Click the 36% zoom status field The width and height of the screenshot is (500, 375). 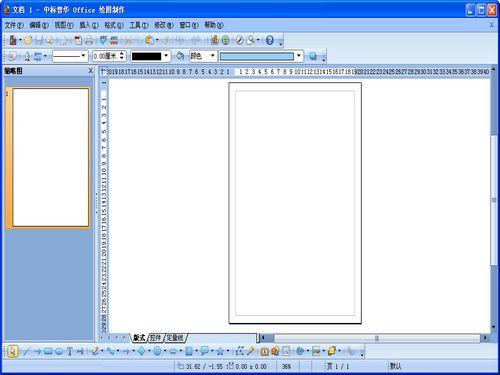coord(287,366)
